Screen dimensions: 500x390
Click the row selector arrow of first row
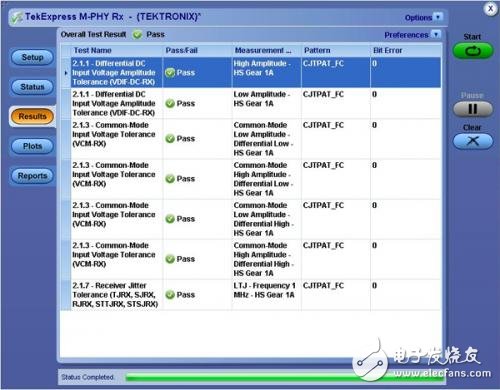click(x=66, y=73)
